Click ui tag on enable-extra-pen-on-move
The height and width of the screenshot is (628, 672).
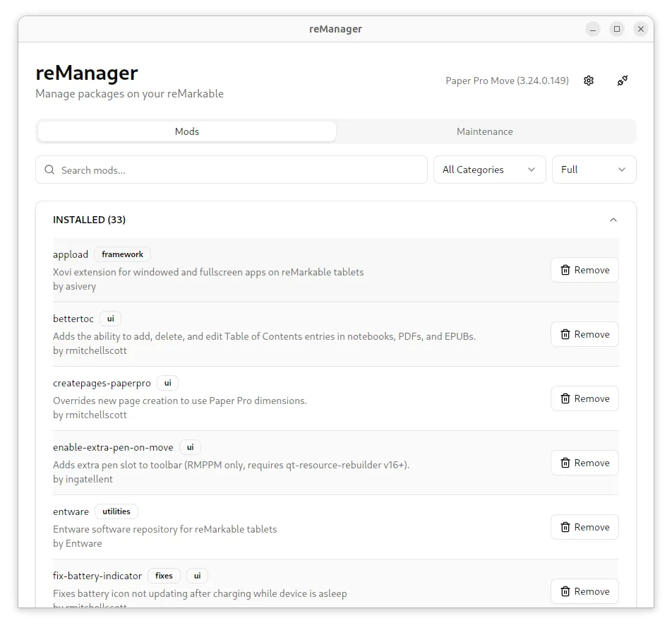click(x=190, y=447)
